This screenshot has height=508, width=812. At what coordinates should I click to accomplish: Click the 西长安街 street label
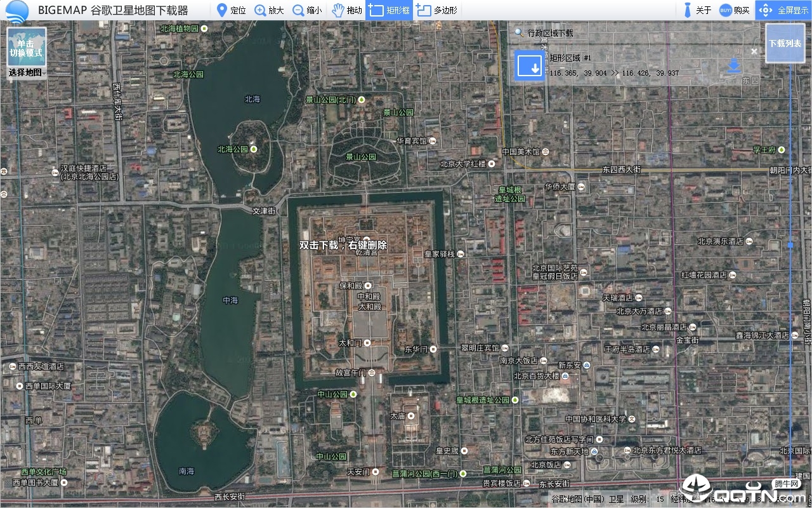(230, 497)
